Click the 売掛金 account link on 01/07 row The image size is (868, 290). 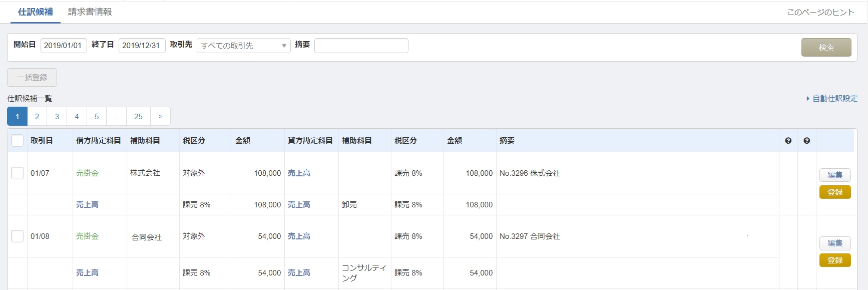point(87,173)
